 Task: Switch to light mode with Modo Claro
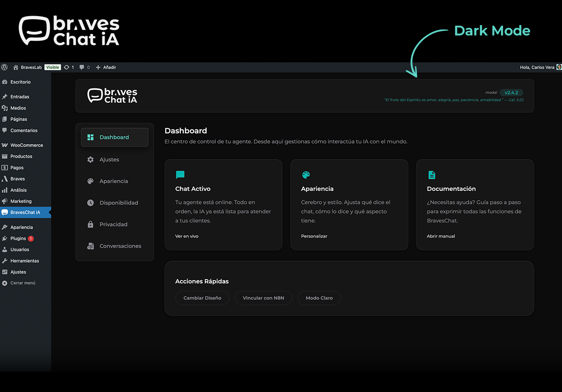[x=319, y=298]
